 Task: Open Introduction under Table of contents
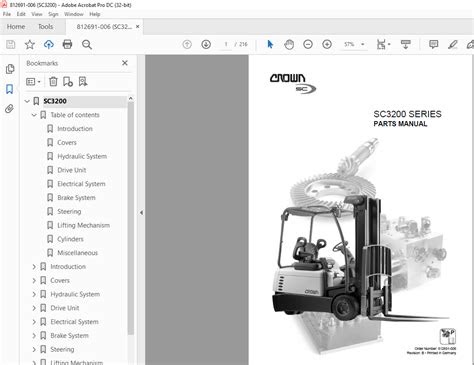[x=75, y=129]
